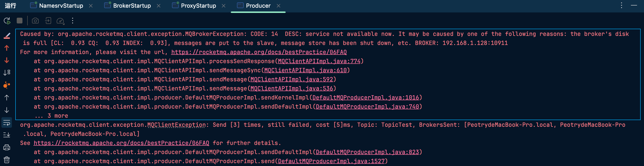This screenshot has width=644, height=166.
Task: Click the highlight pencil icon in sidebar
Action: (x=7, y=36)
